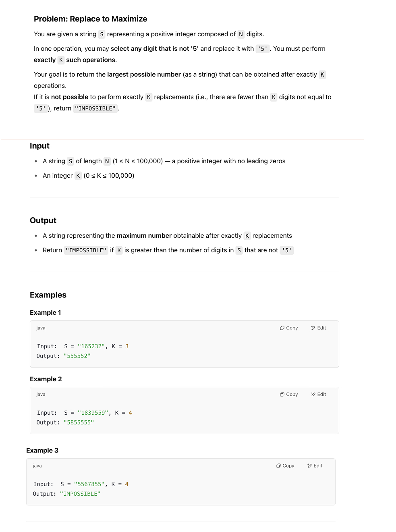Click the "IMPOSSIBLE" output in Example 3
The height and width of the screenshot is (532, 396).
tap(80, 494)
